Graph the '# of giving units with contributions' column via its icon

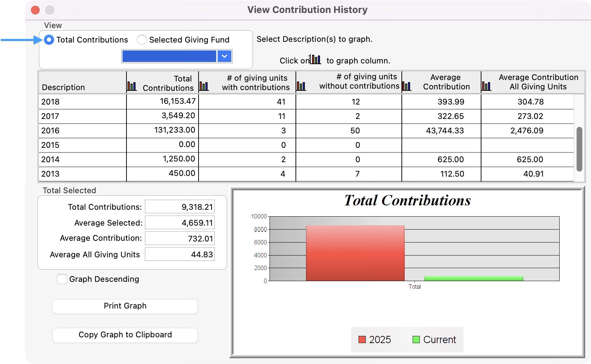coord(204,86)
